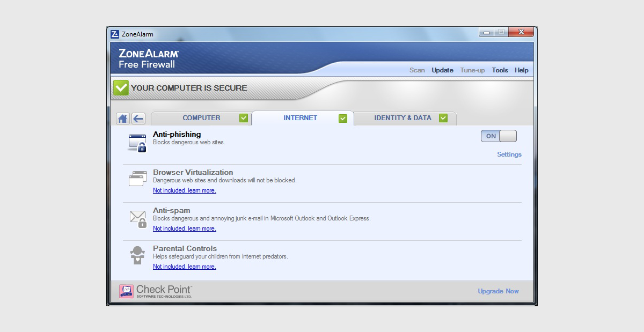This screenshot has height=332, width=644.
Task: Click the Upgrade Now link
Action: pos(499,291)
